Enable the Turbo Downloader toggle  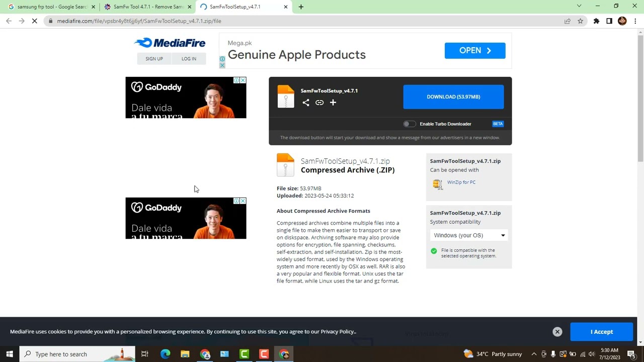pyautogui.click(x=410, y=124)
